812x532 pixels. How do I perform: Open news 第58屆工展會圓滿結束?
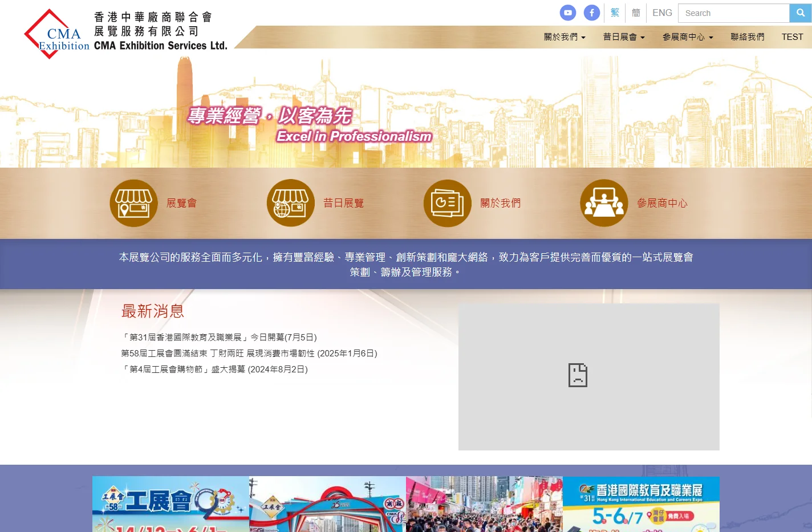coord(249,354)
